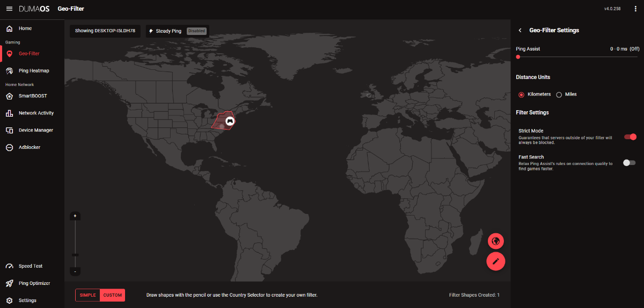The image size is (644, 308).
Task: Zoom in the map with plus button
Action: [75, 216]
